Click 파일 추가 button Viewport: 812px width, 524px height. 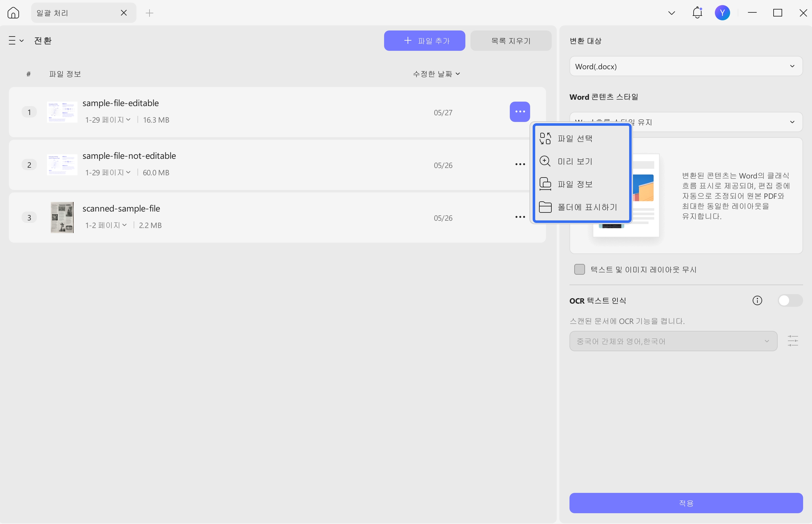pos(424,41)
